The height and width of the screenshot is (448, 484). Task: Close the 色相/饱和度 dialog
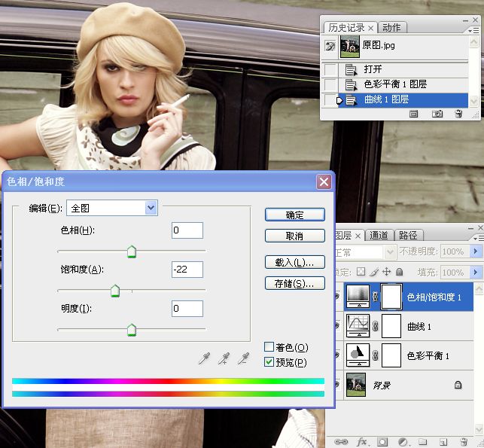coord(324,181)
